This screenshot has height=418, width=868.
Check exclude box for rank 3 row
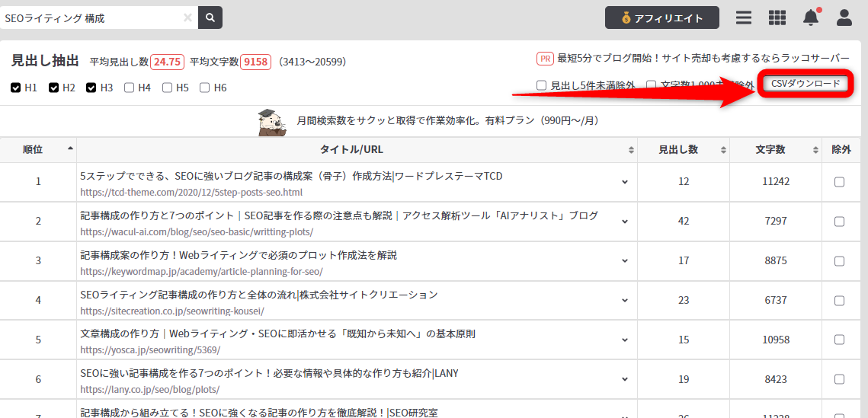tap(839, 261)
